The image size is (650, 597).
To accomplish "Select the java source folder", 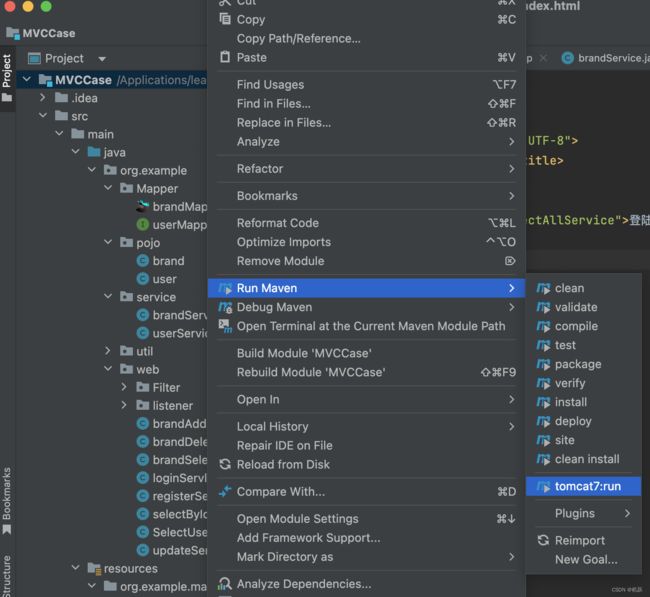I will point(114,152).
